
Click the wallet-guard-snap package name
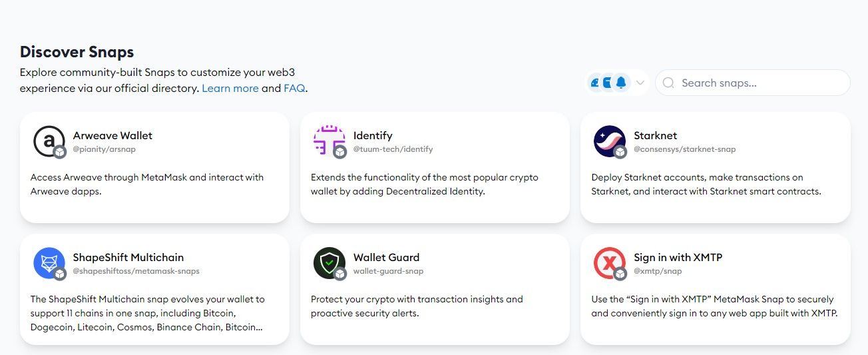point(388,271)
